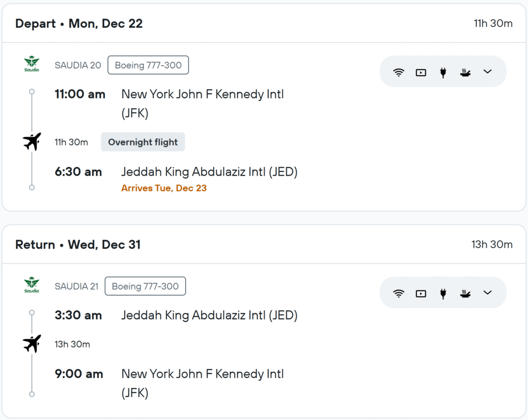Click Wi-Fi icon on departing flight
Screen dimensions: 528x420
tap(399, 72)
